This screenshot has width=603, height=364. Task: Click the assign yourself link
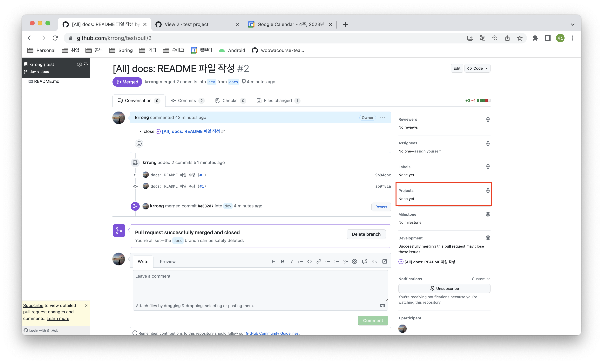(x=427, y=151)
